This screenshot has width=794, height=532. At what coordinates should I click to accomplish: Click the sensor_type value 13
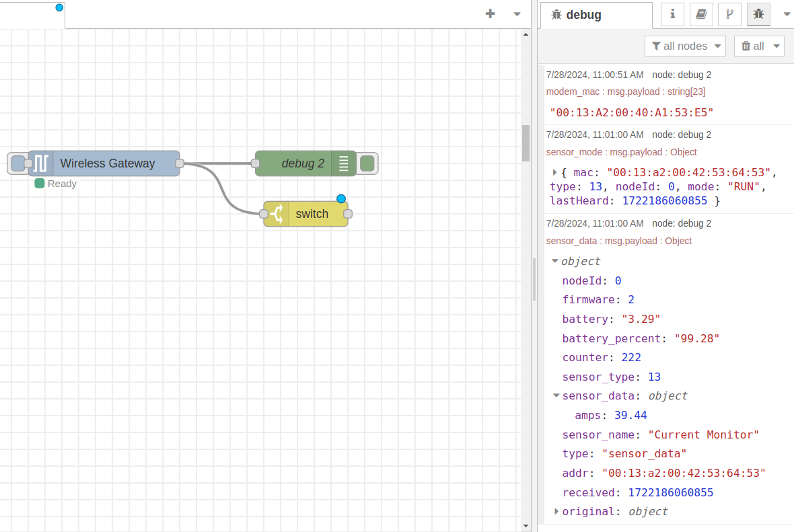pyautogui.click(x=654, y=377)
